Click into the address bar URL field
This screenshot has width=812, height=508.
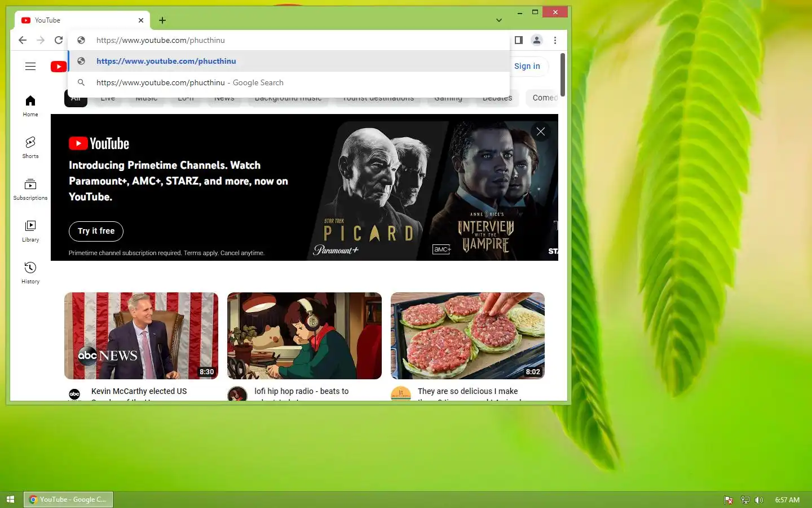[x=289, y=40]
